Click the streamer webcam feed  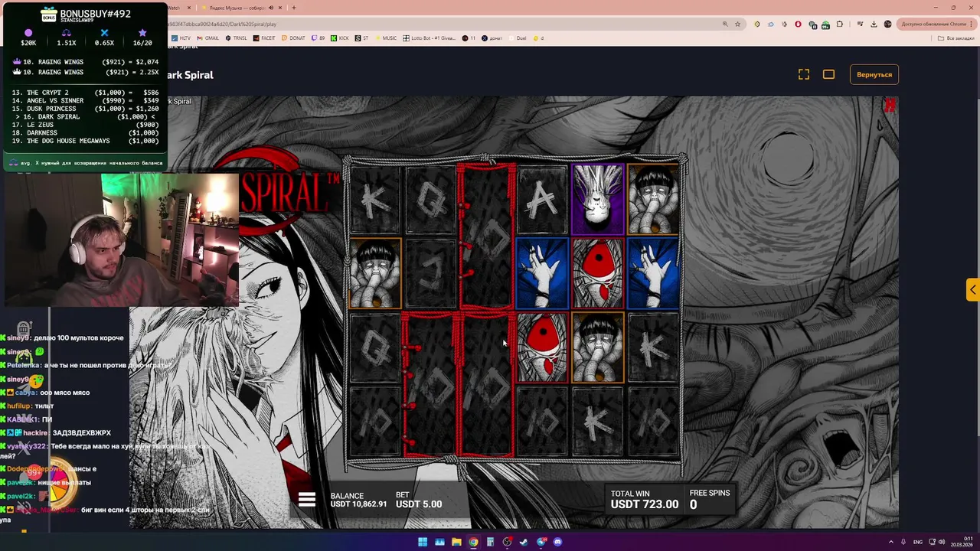coord(122,240)
